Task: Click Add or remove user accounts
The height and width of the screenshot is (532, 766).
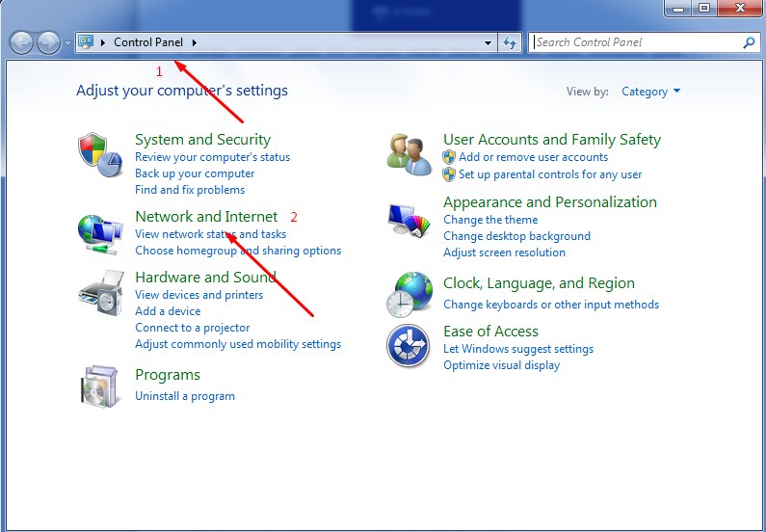Action: pyautogui.click(x=533, y=157)
